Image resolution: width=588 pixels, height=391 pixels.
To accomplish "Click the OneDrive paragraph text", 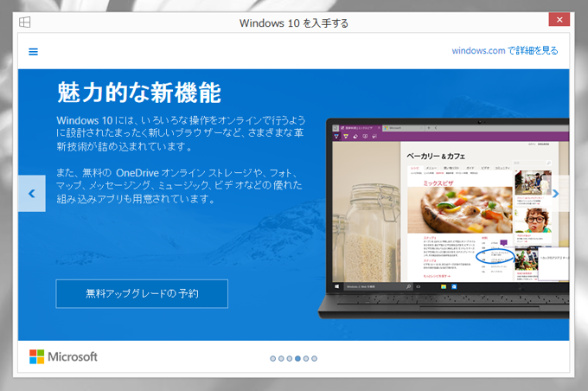I will [x=179, y=185].
